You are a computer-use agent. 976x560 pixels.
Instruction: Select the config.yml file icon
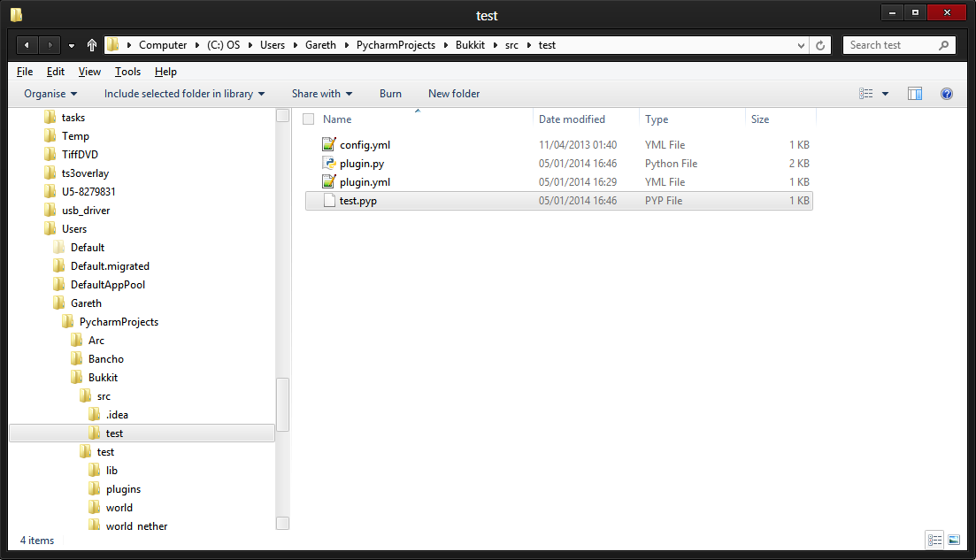(x=328, y=144)
